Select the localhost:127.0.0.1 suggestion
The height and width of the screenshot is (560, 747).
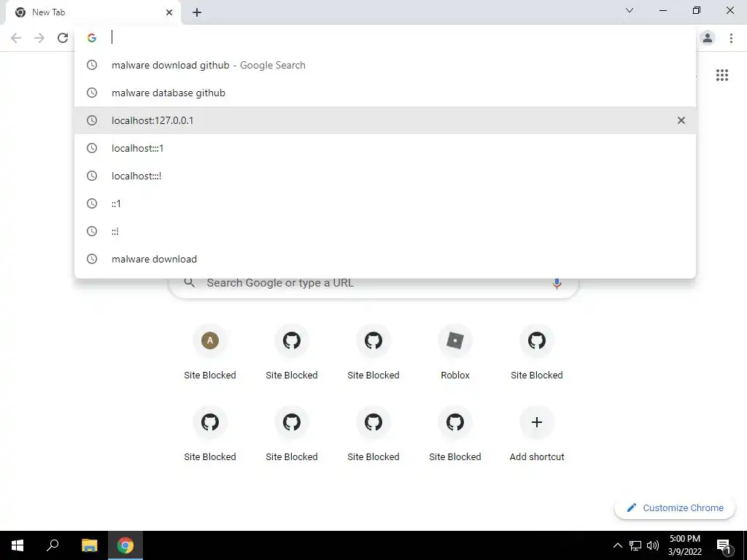click(x=385, y=120)
